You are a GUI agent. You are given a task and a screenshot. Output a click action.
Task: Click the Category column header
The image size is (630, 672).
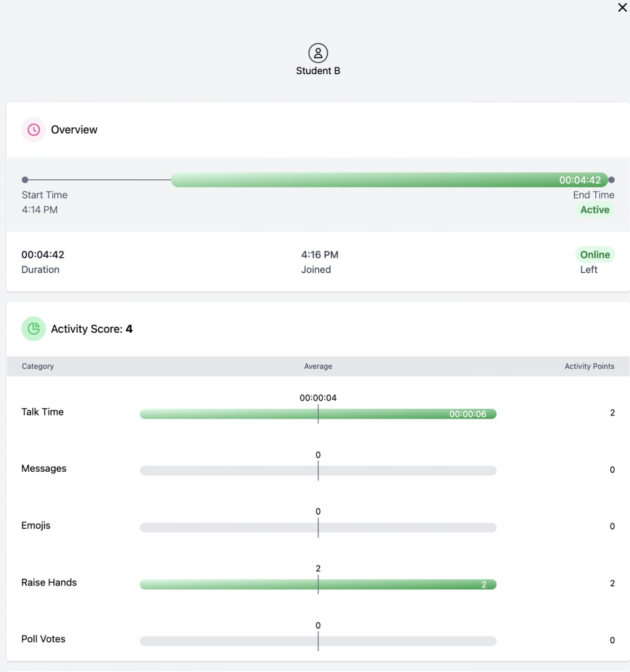(x=38, y=366)
